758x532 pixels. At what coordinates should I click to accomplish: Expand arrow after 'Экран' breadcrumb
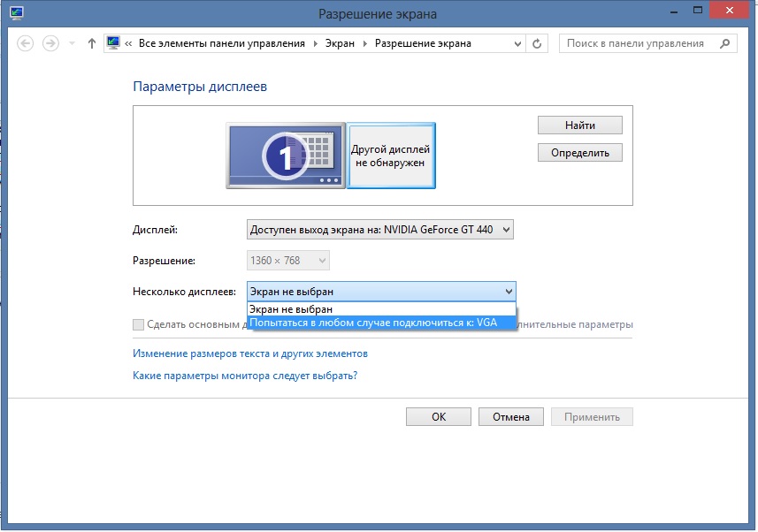[365, 43]
